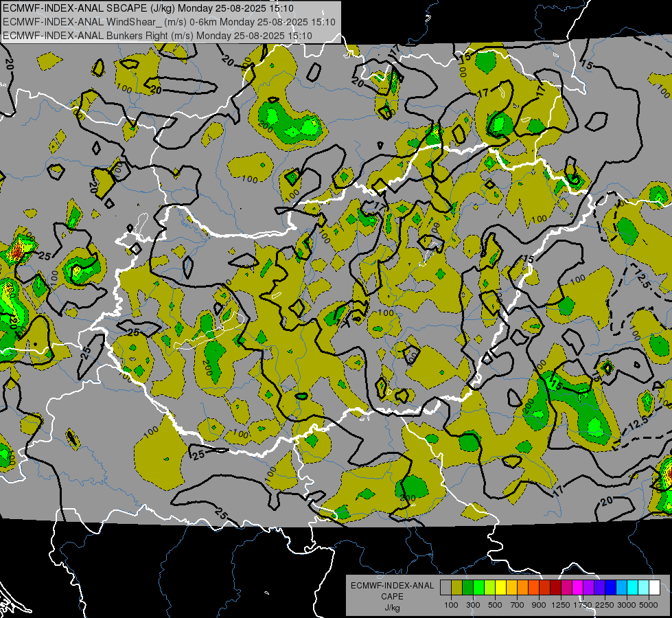The width and height of the screenshot is (672, 618).
Task: Click the Bunkers Right title line
Action: (157, 36)
